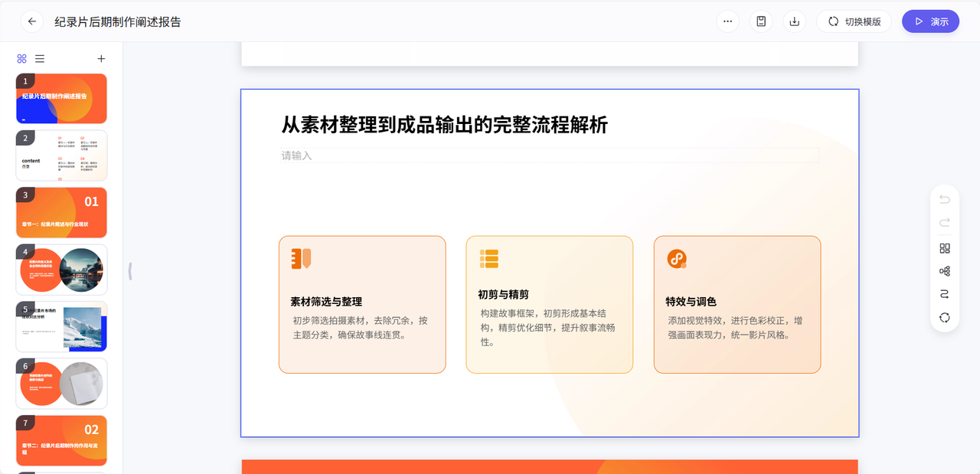Click the list icon in second card
Screen dimensions: 980x474
489,259
